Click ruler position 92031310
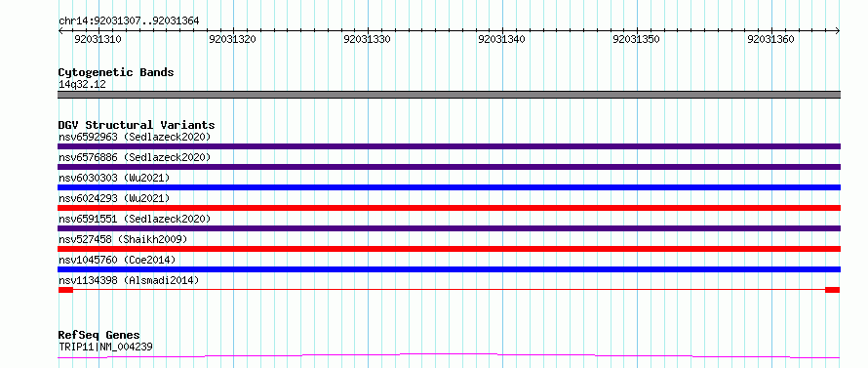 click(x=99, y=39)
